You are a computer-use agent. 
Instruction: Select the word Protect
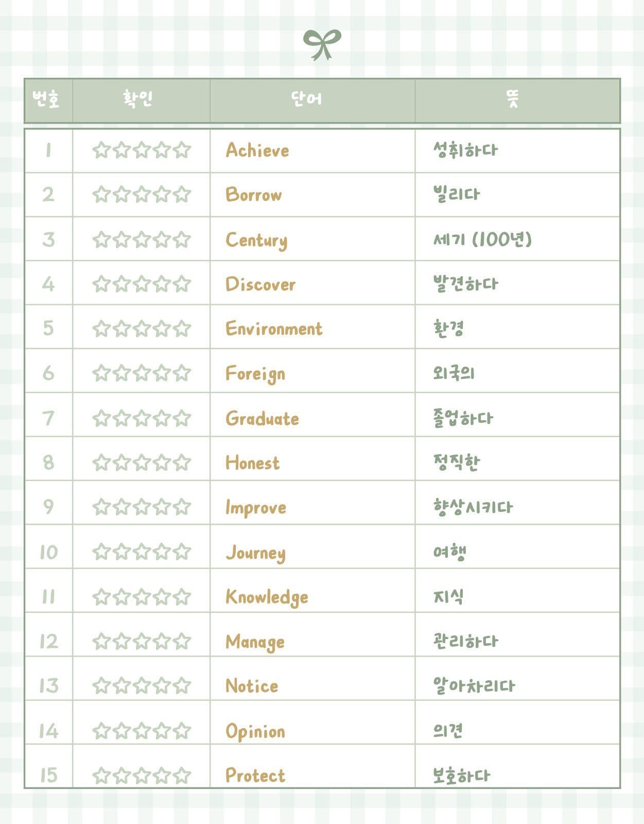pos(255,775)
